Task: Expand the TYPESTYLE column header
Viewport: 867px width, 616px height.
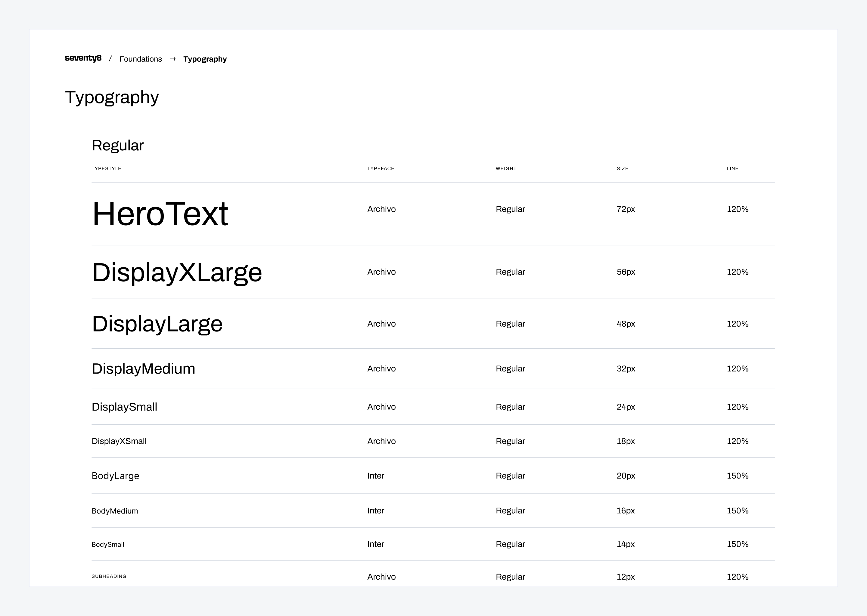Action: 106,168
